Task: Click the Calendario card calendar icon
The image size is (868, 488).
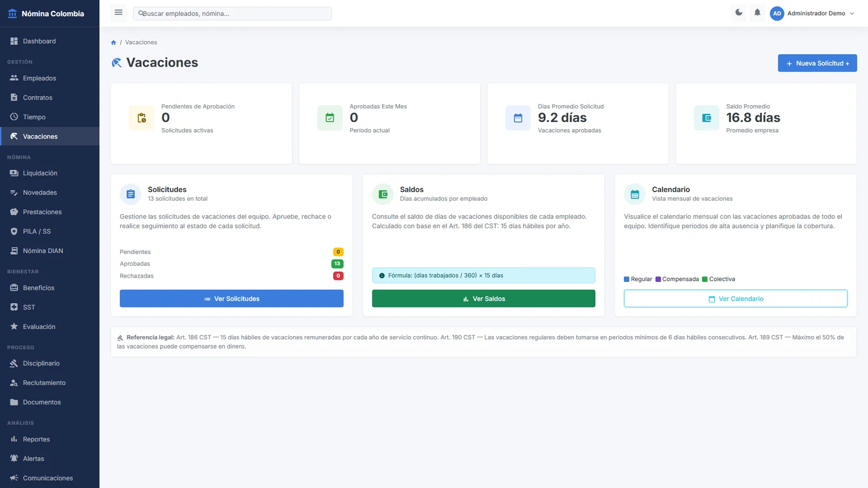Action: pos(635,194)
